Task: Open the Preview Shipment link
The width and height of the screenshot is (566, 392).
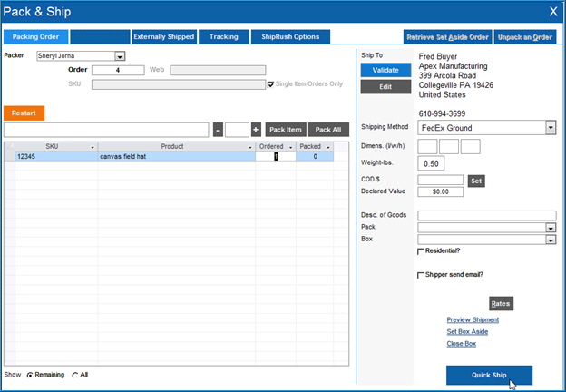Action: coord(473,319)
